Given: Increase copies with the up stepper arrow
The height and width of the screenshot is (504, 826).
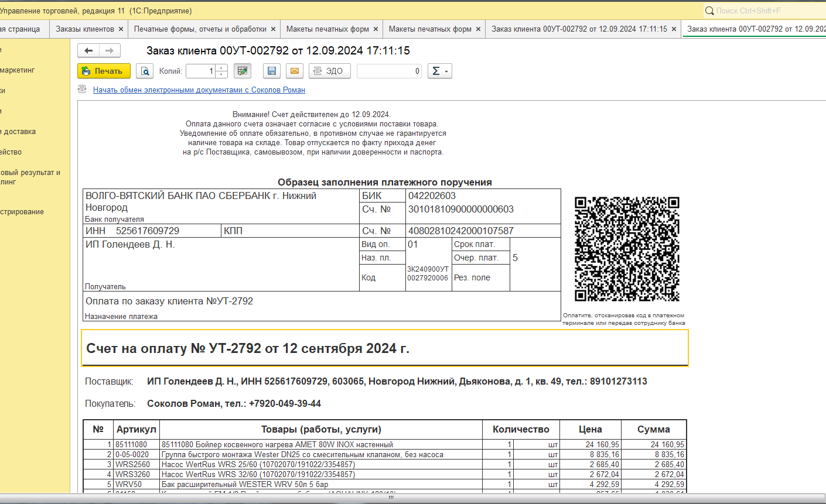Looking at the screenshot, I should pyautogui.click(x=221, y=68).
